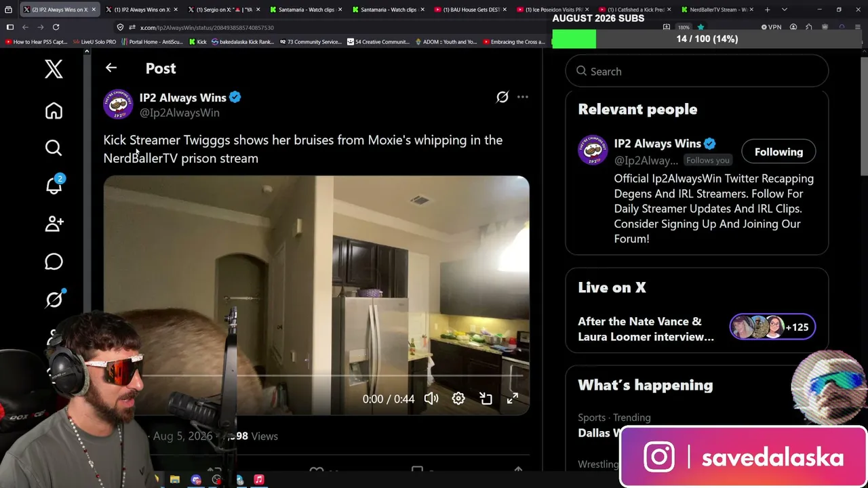Open Portal Home - AntiScu bookmark
Viewport: 868px width, 488px height.
(x=152, y=42)
